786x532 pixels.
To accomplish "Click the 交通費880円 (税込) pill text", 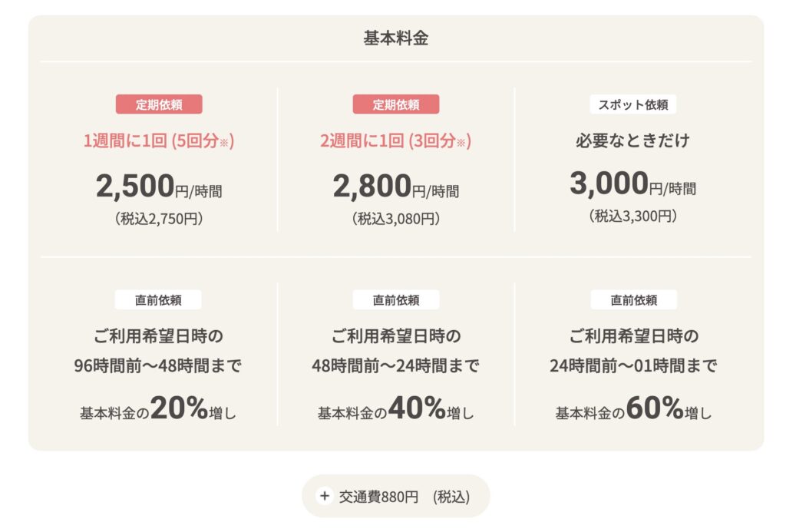I will click(x=405, y=497).
